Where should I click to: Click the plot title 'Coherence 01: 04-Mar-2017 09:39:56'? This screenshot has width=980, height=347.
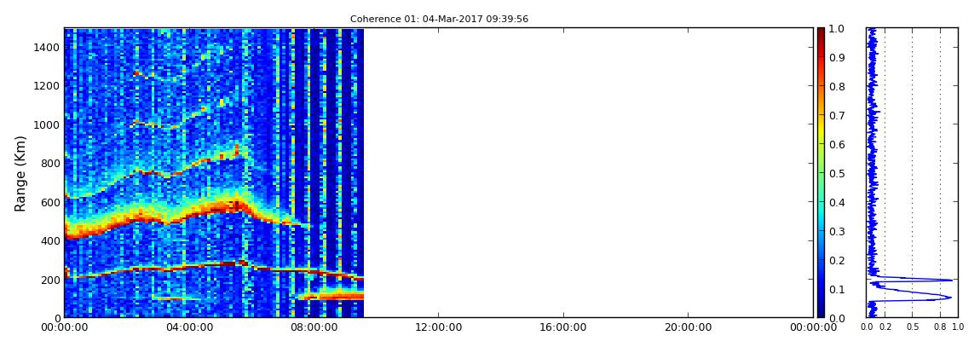tap(439, 19)
